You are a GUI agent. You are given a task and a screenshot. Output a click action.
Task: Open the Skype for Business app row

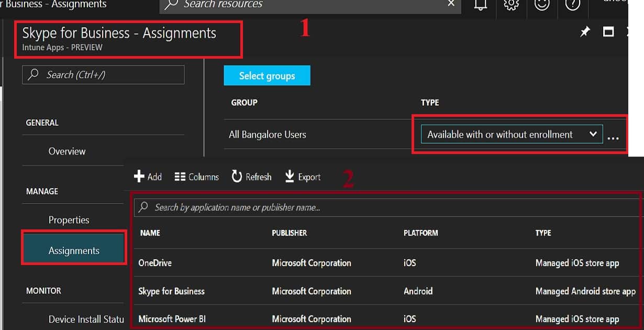386,291
